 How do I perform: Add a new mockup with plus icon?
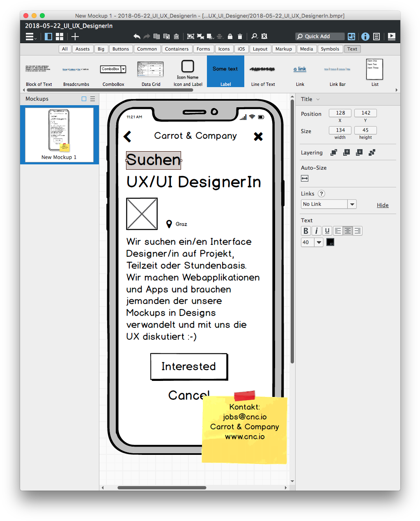click(75, 37)
